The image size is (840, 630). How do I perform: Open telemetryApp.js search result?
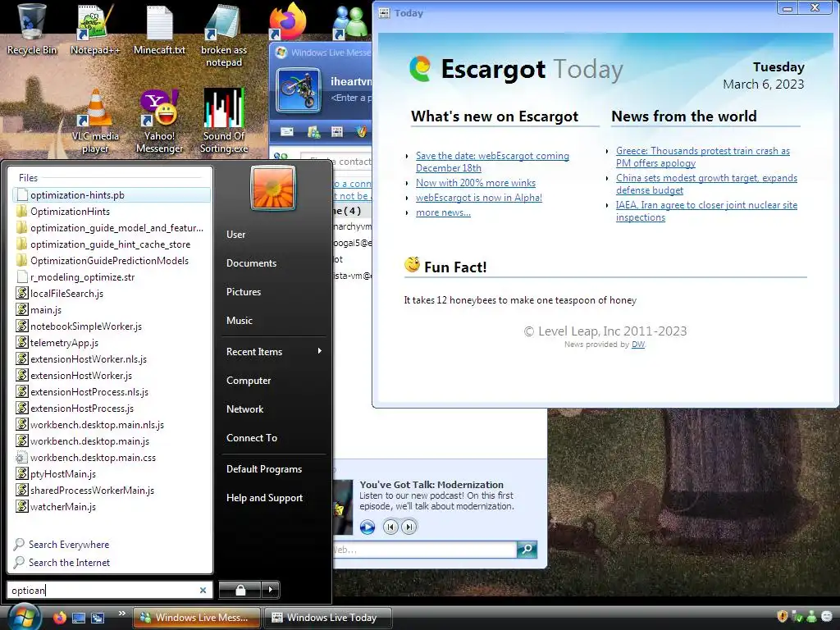pos(112,343)
